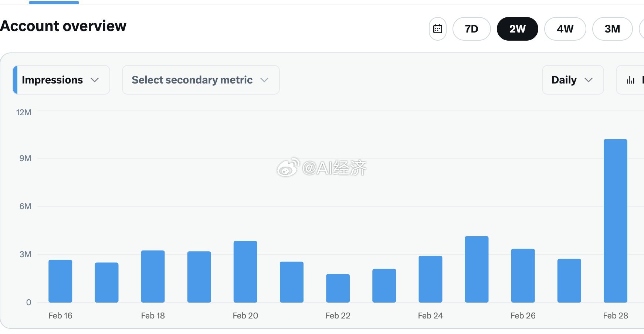644x334 pixels.
Task: Select the Feb 22 bar
Action: coord(338,288)
